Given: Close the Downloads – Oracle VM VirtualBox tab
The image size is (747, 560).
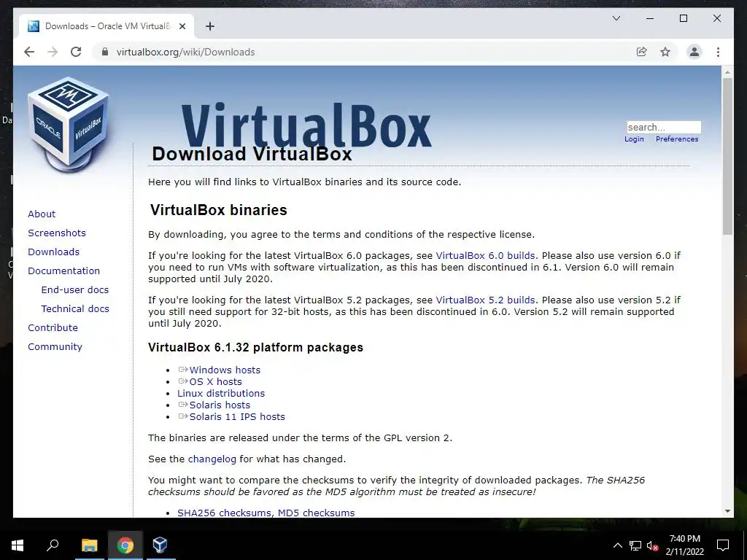Looking at the screenshot, I should pyautogui.click(x=182, y=26).
